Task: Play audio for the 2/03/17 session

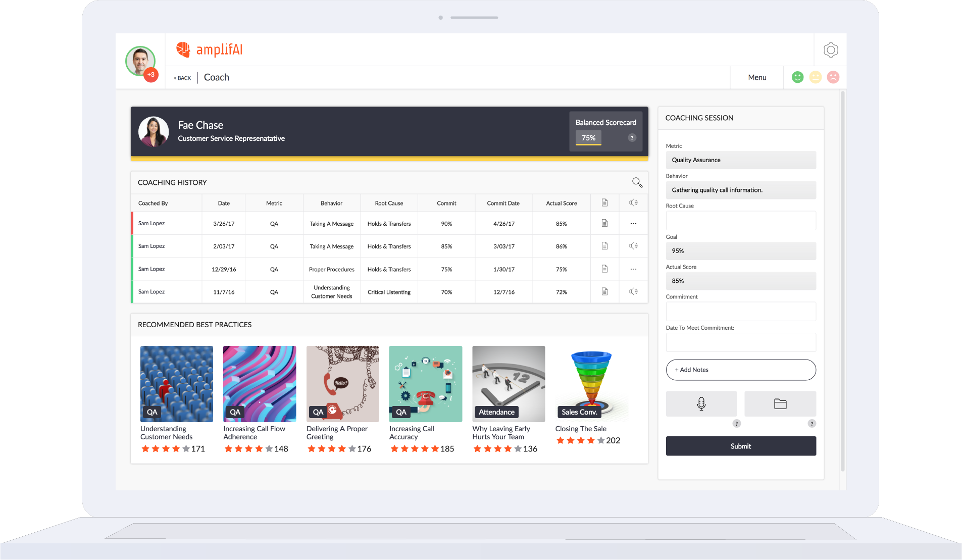Action: pos(633,246)
